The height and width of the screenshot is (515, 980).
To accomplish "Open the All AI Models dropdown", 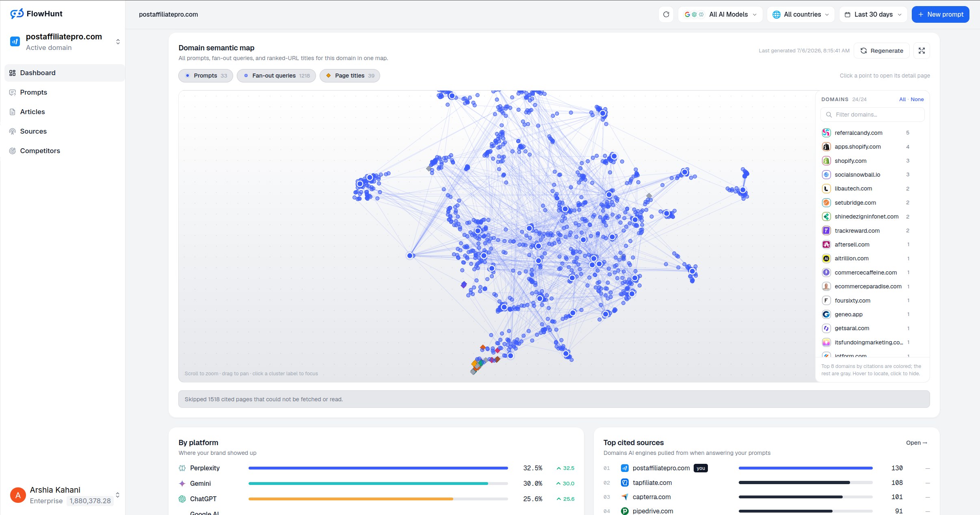I will click(720, 14).
